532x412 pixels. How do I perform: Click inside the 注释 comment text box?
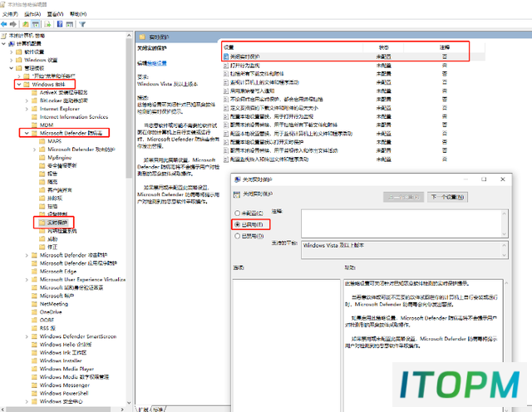point(401,223)
